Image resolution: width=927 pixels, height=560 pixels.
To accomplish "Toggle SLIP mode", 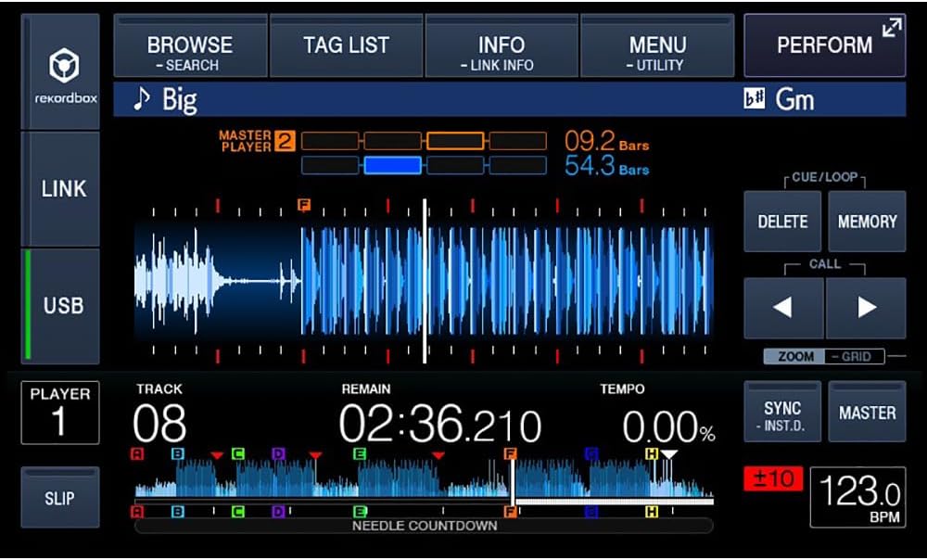I will [59, 498].
